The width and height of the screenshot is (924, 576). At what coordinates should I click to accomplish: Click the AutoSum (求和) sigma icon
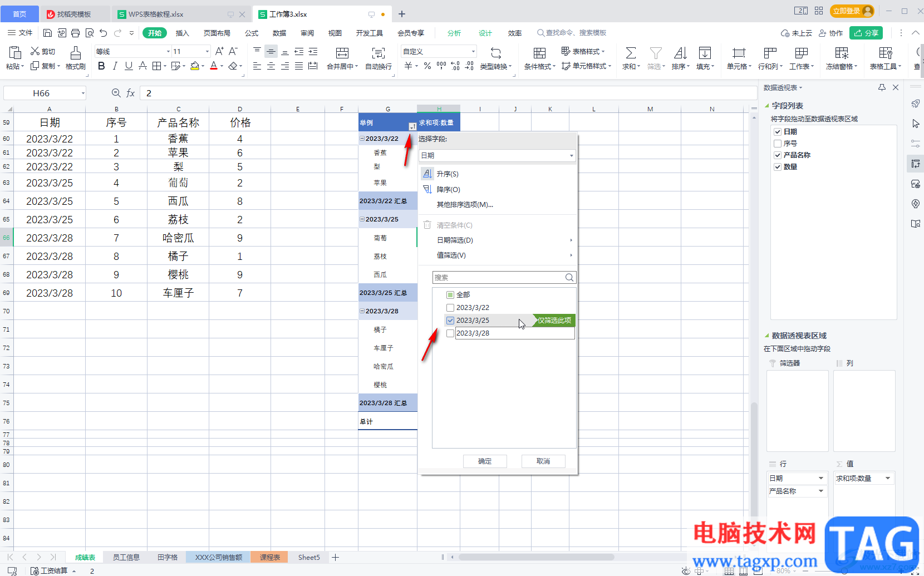631,53
